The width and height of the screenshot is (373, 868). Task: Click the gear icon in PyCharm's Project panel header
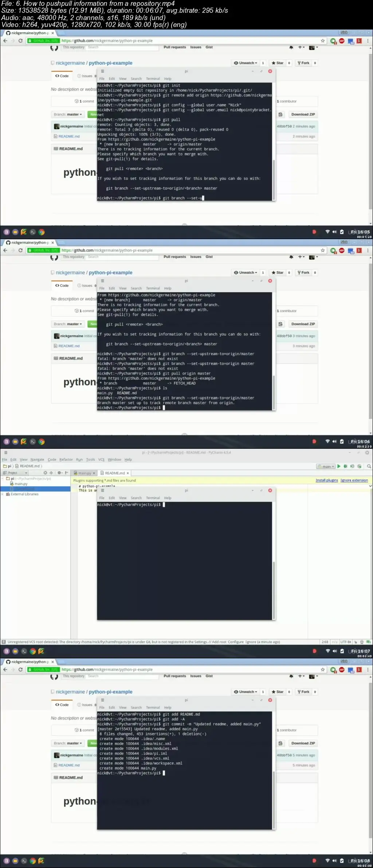pos(60,473)
